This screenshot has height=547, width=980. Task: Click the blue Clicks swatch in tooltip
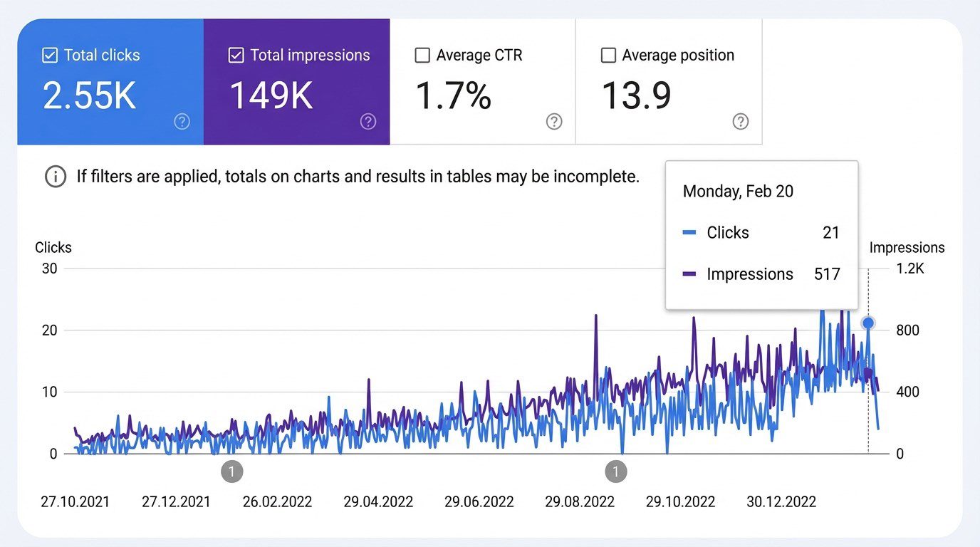click(x=689, y=233)
